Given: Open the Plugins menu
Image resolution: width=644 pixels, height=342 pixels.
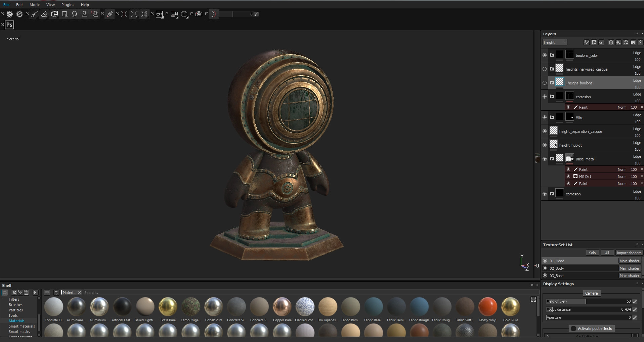Looking at the screenshot, I should 68,5.
